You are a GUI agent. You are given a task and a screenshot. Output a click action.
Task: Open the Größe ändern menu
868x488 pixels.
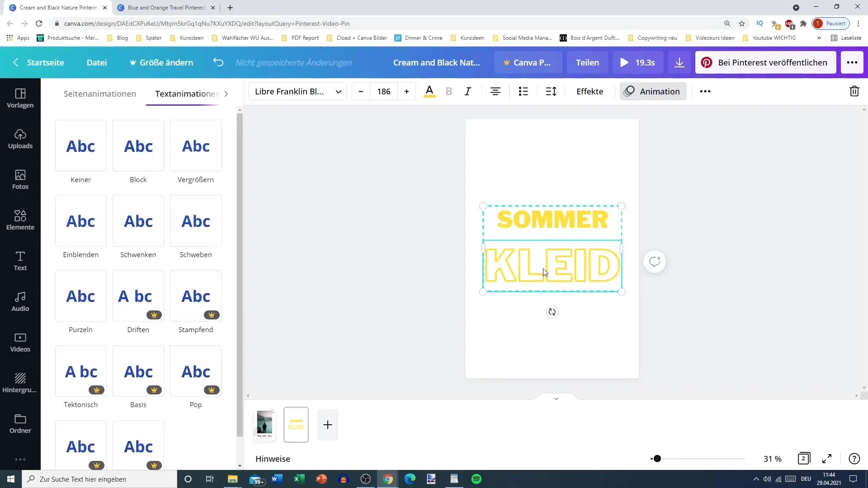click(x=161, y=62)
